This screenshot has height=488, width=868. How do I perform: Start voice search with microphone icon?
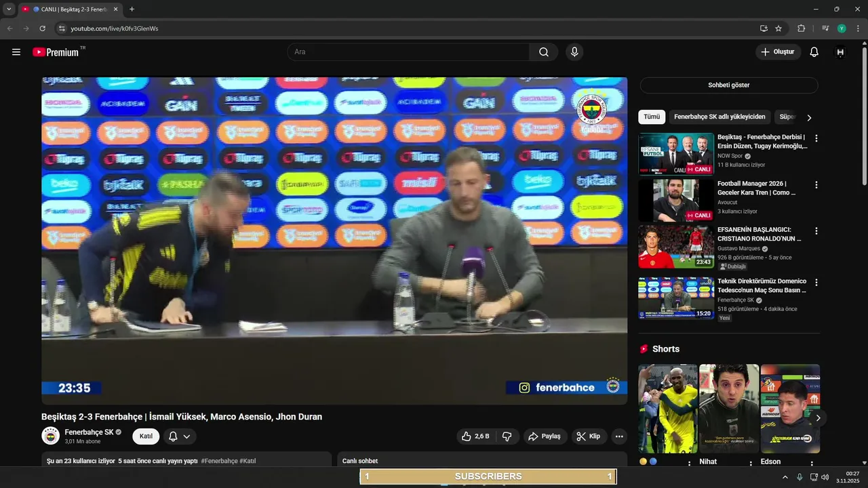[x=575, y=52]
